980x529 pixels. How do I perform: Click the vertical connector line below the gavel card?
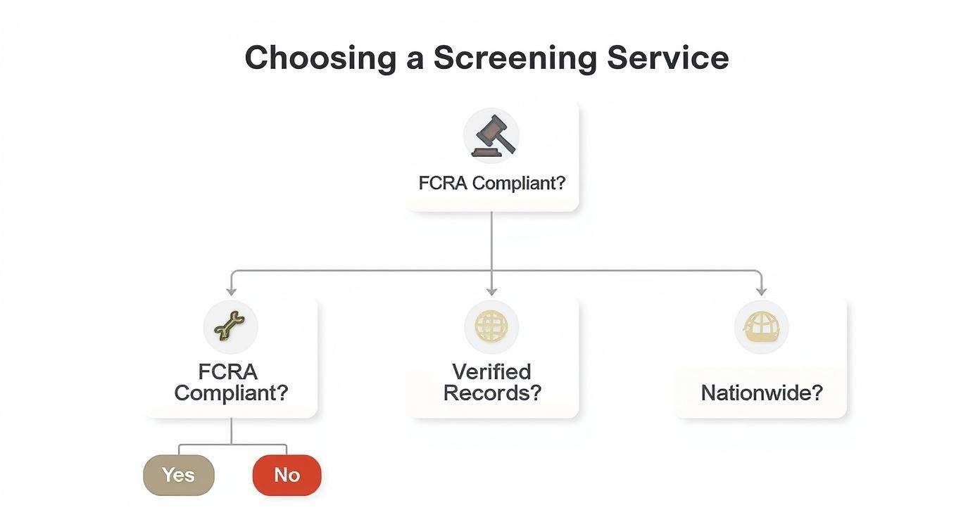[x=491, y=239]
